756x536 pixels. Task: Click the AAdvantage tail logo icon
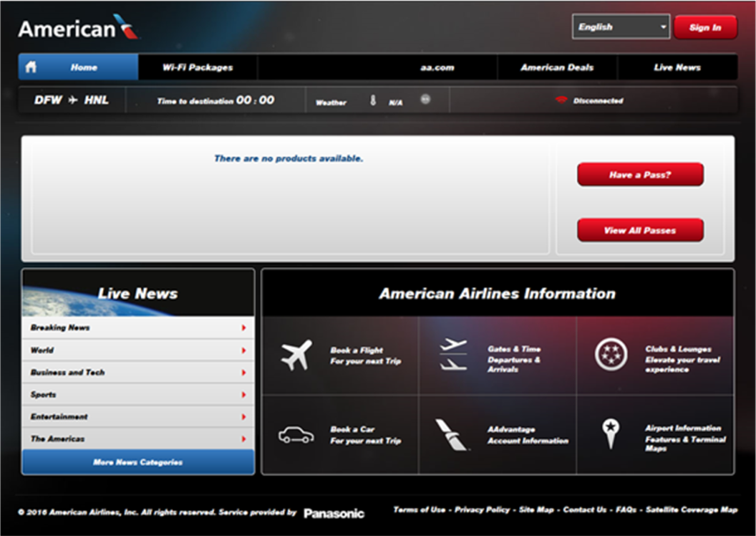point(452,434)
